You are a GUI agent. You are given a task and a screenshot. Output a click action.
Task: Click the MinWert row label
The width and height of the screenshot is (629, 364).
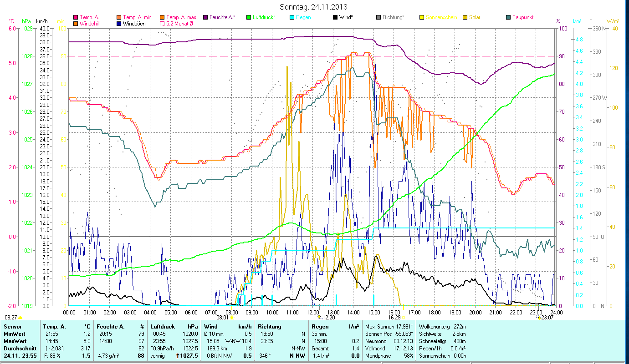point(15,334)
